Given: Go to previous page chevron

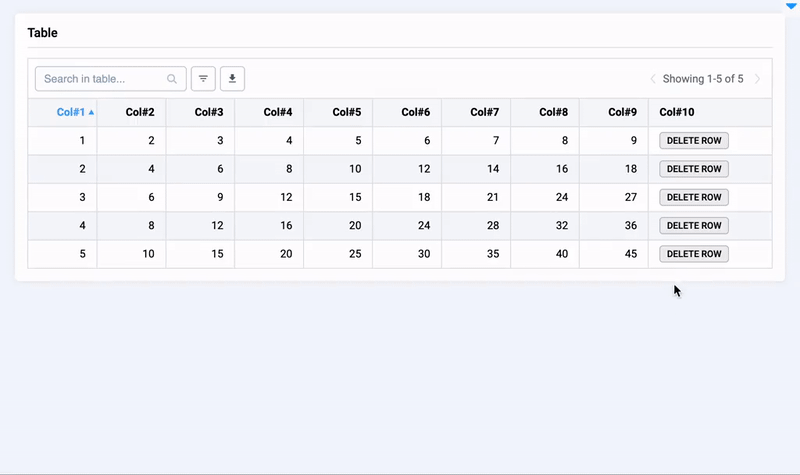Looking at the screenshot, I should pyautogui.click(x=653, y=79).
